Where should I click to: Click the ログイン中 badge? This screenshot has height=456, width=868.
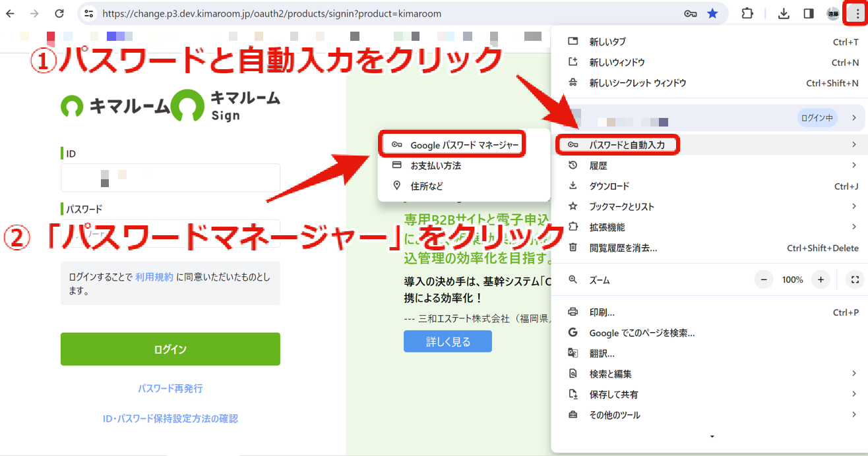point(817,118)
